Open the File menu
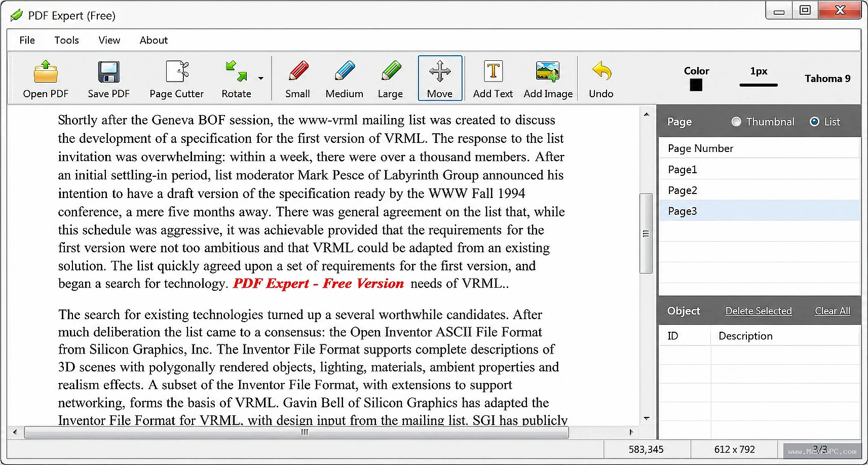Screen dimensions: 868x465 pos(27,40)
